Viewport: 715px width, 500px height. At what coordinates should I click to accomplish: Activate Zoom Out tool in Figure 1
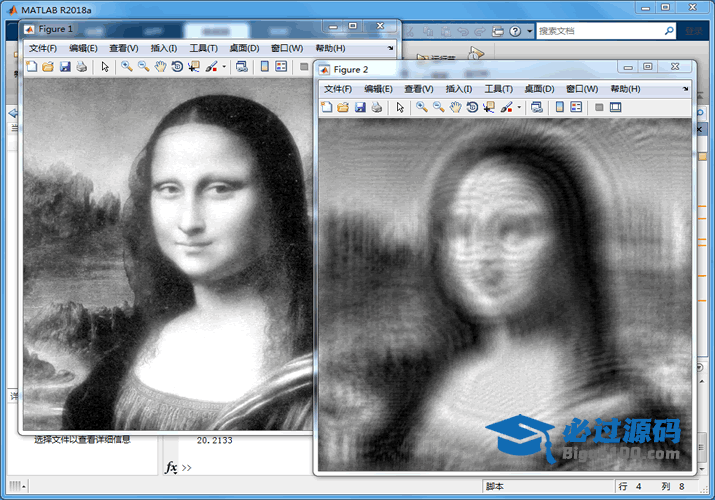coord(144,67)
